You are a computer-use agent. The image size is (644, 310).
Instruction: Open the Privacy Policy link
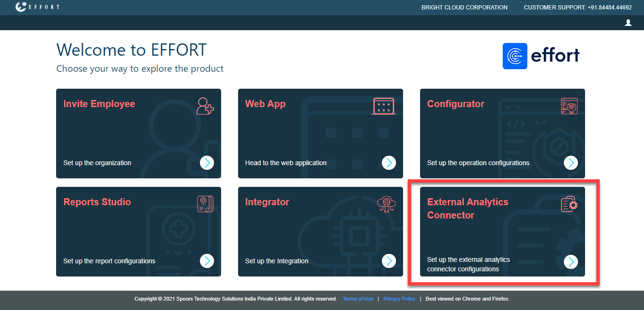(399, 299)
